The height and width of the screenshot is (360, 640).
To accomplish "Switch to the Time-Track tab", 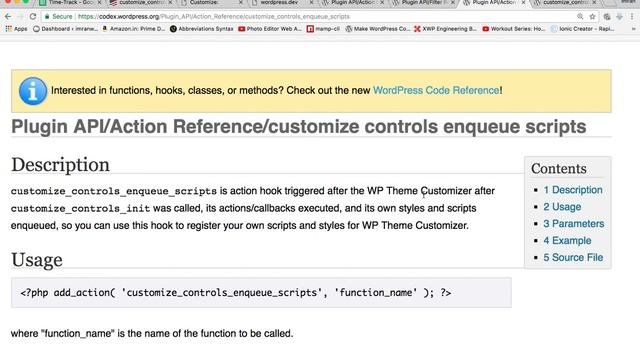I will coord(70,2).
